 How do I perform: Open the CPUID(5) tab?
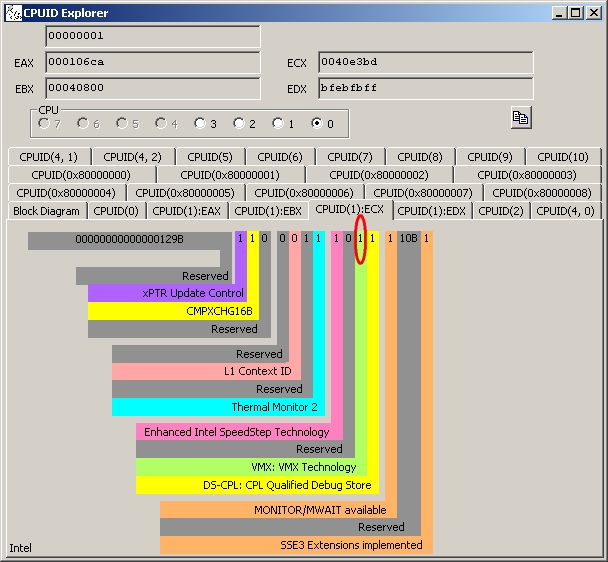[210, 157]
